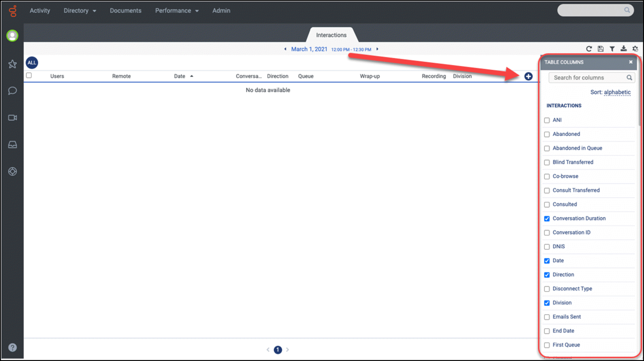Viewport: 644px width, 361px height.
Task: Open the March 1, 2021 date picker
Action: pyautogui.click(x=309, y=49)
